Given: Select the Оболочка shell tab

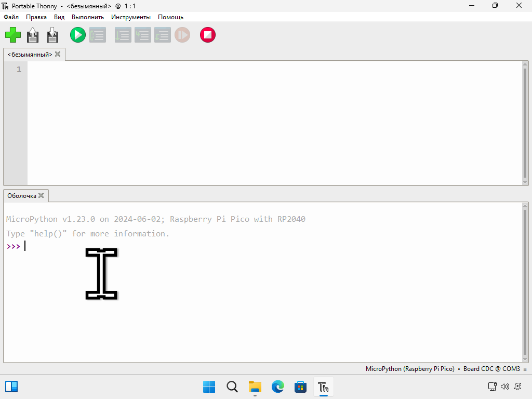Looking at the screenshot, I should (x=22, y=196).
